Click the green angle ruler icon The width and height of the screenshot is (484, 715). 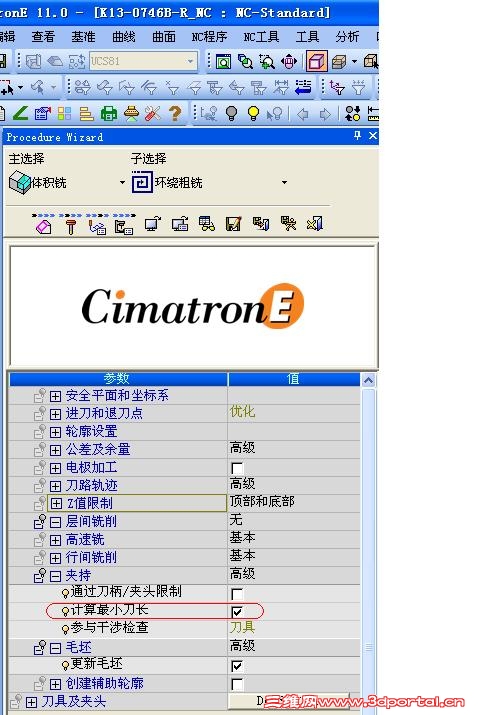point(21,113)
